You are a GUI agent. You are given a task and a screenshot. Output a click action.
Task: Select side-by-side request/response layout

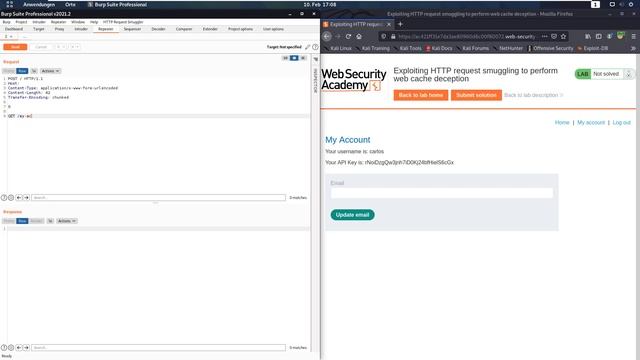click(x=285, y=58)
